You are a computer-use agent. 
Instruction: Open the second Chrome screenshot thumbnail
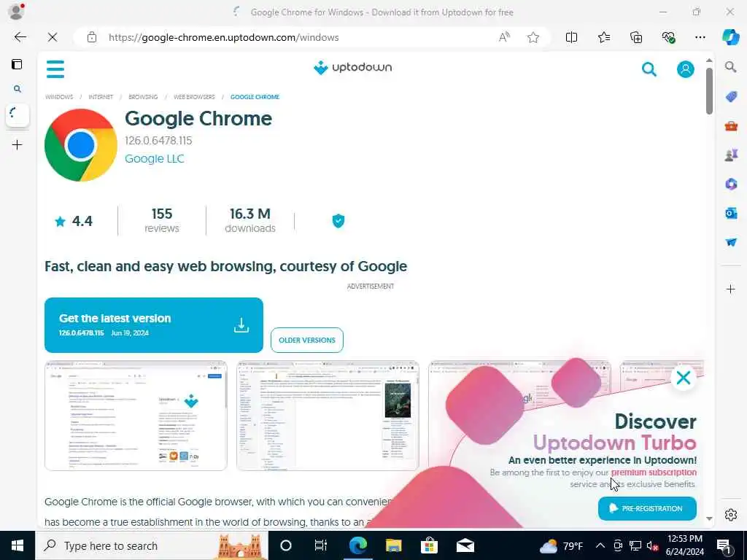click(328, 416)
